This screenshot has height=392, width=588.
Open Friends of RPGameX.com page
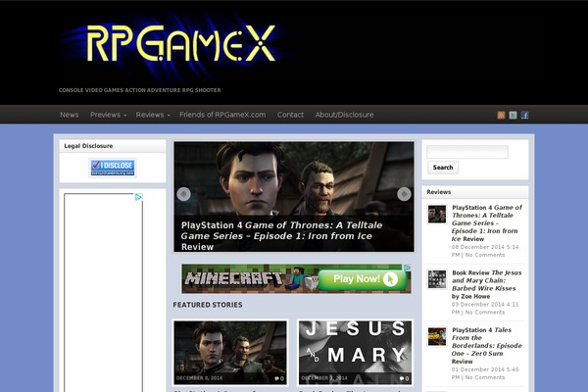click(x=222, y=115)
